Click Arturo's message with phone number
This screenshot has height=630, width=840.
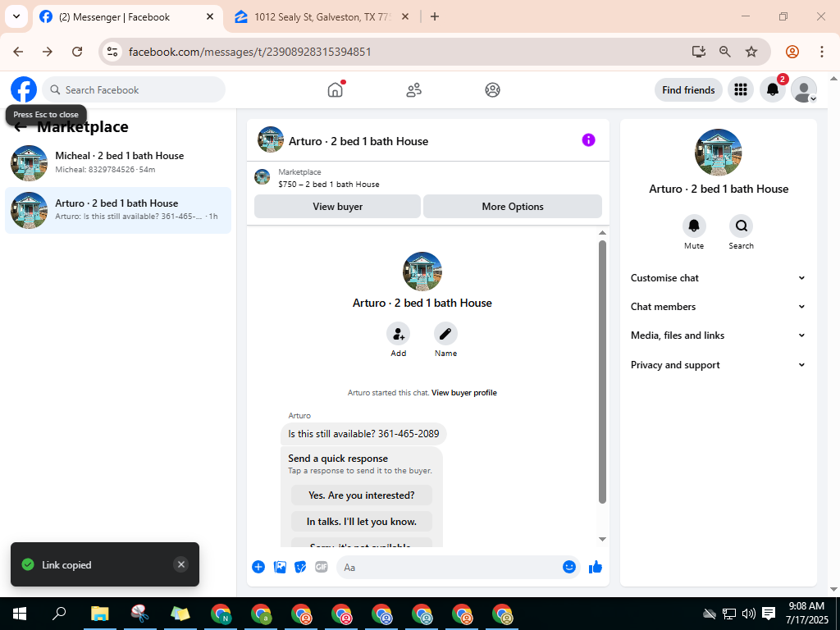point(363,434)
